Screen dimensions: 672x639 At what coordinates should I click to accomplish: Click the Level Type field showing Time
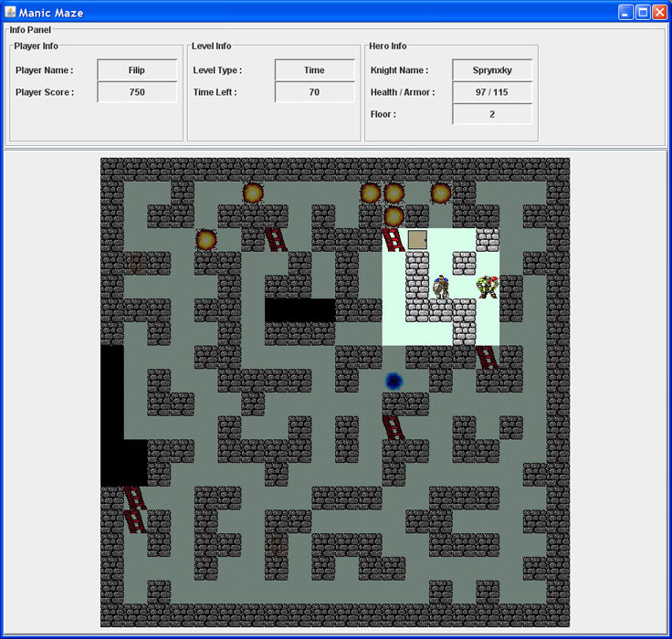coord(315,70)
